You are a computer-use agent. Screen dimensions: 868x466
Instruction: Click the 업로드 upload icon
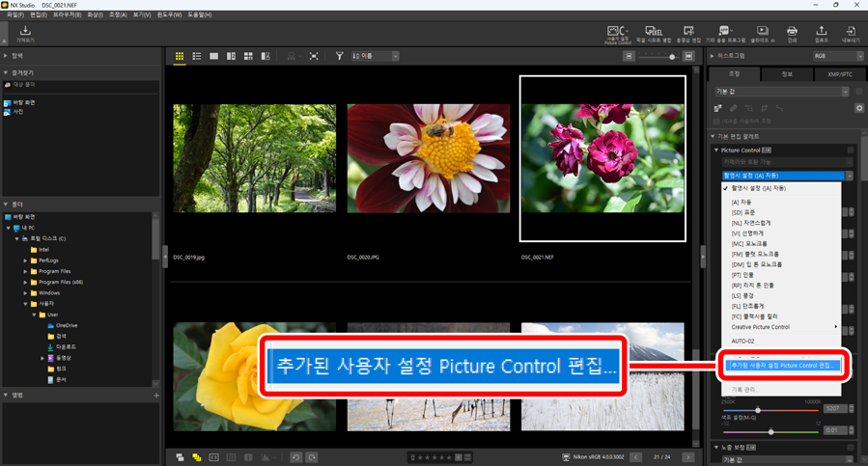click(x=821, y=34)
